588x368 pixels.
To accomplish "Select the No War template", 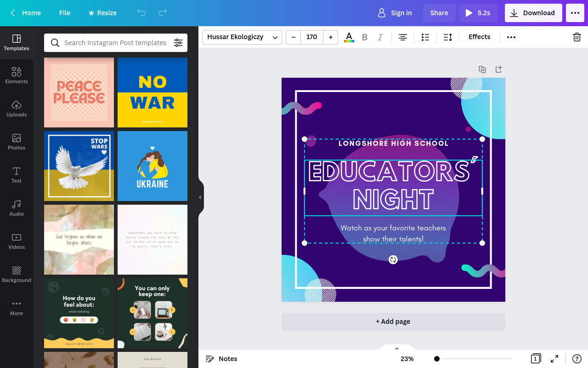I will [x=153, y=92].
